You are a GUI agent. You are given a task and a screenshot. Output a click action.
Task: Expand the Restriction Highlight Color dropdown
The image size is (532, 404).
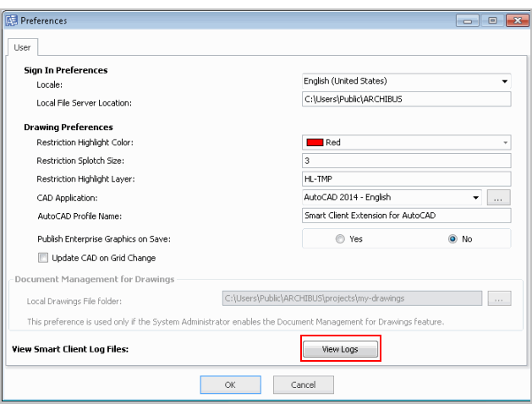tap(506, 143)
